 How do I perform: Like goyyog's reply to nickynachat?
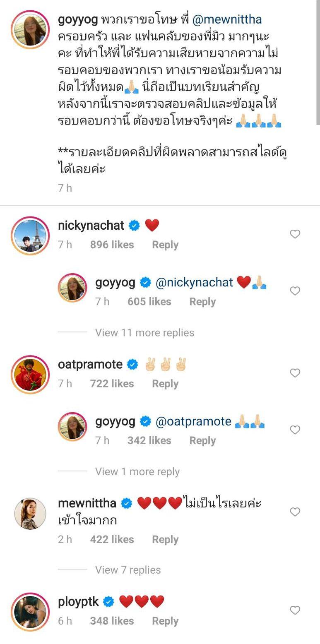click(x=295, y=291)
